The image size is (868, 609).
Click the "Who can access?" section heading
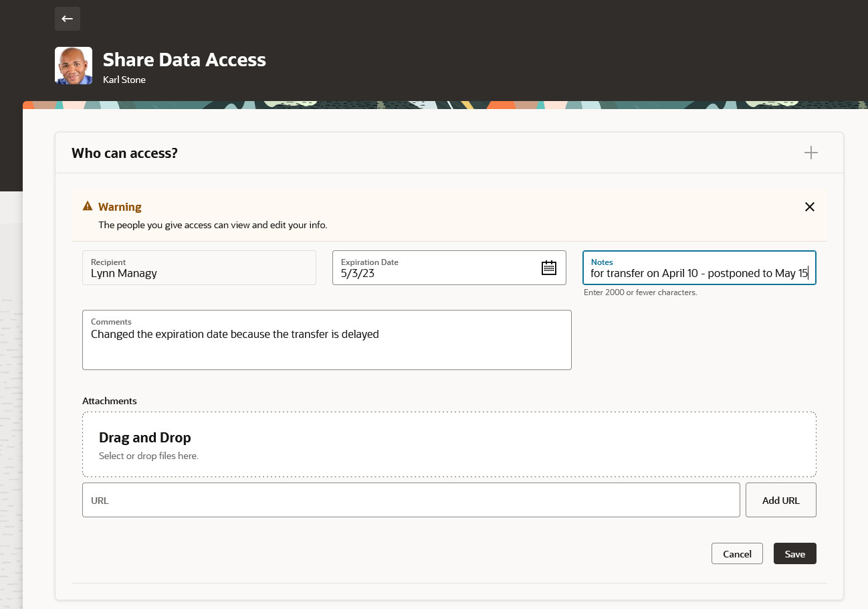[x=124, y=153]
